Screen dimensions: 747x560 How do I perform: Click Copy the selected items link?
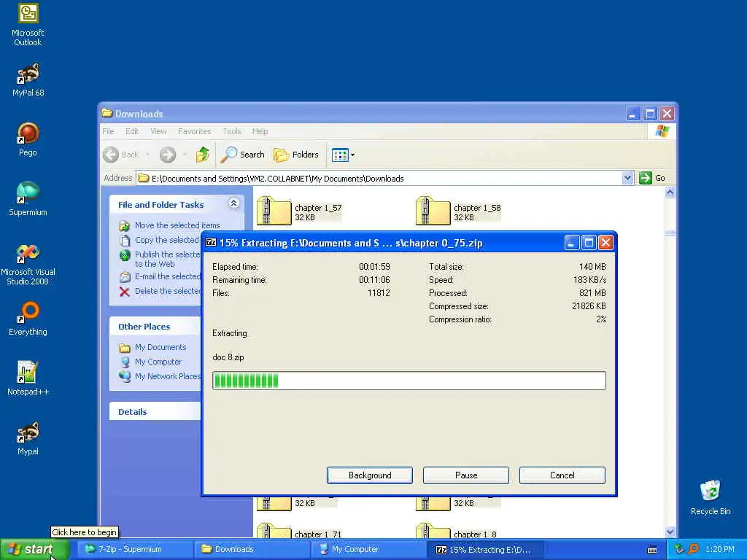tap(159, 240)
